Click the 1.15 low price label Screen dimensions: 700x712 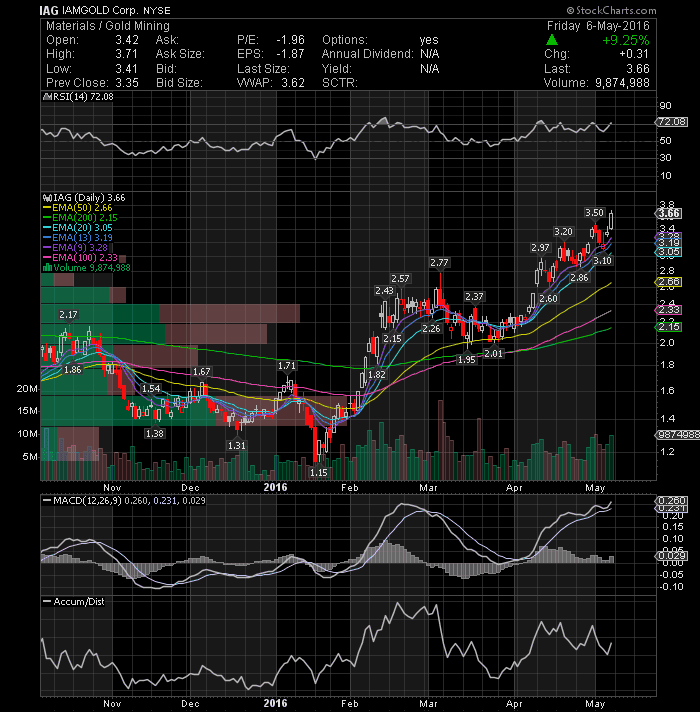(319, 472)
